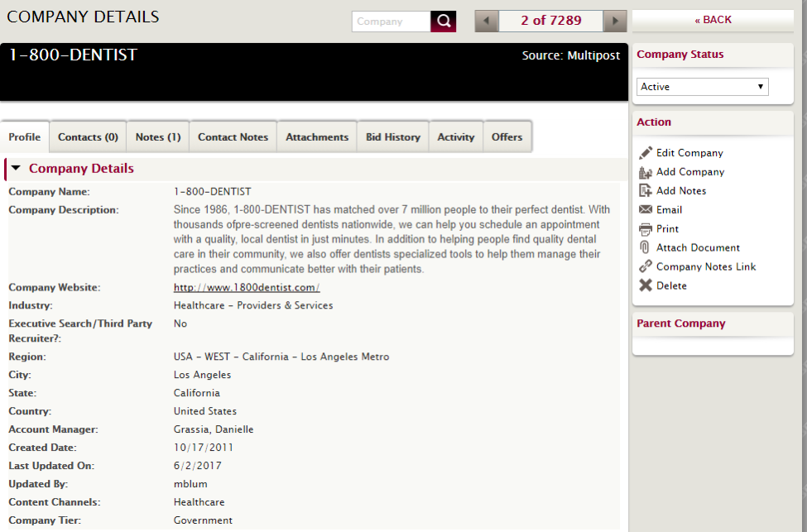The image size is (807, 532).
Task: Click the Attach Document paperclip icon
Action: 645,247
